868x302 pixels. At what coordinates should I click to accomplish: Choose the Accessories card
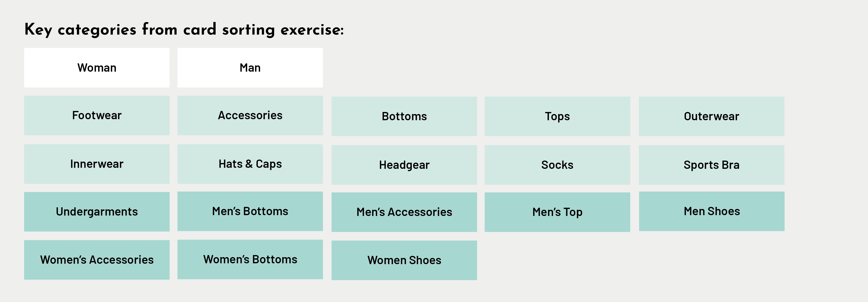click(250, 115)
